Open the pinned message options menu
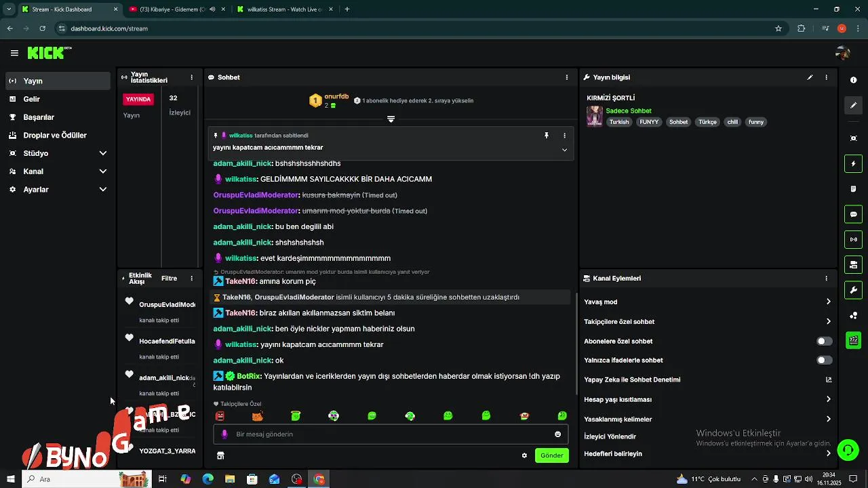The image size is (868, 488). pyautogui.click(x=564, y=136)
